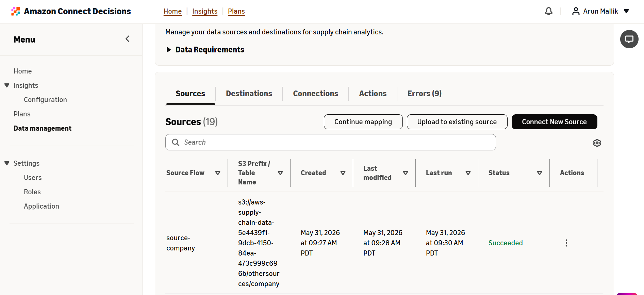Click Upload to existing source button

(x=457, y=122)
